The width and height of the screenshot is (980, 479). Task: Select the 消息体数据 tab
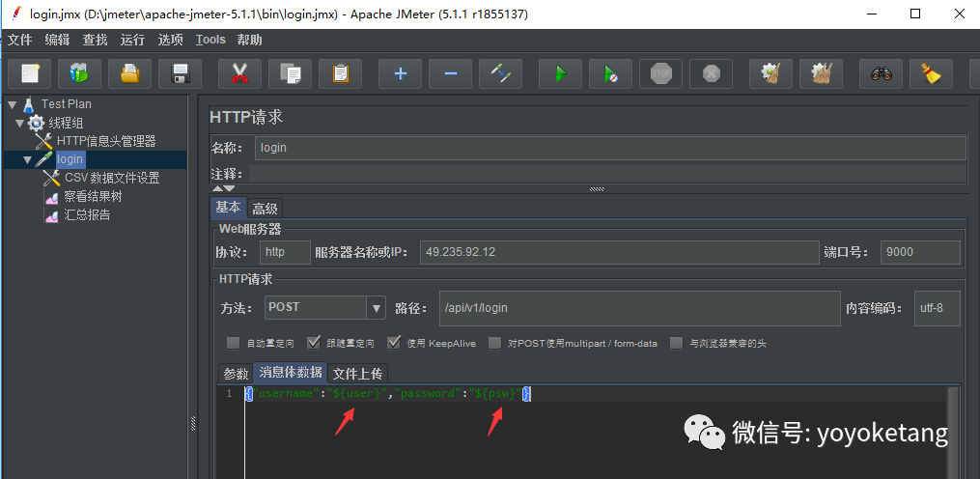pos(290,373)
